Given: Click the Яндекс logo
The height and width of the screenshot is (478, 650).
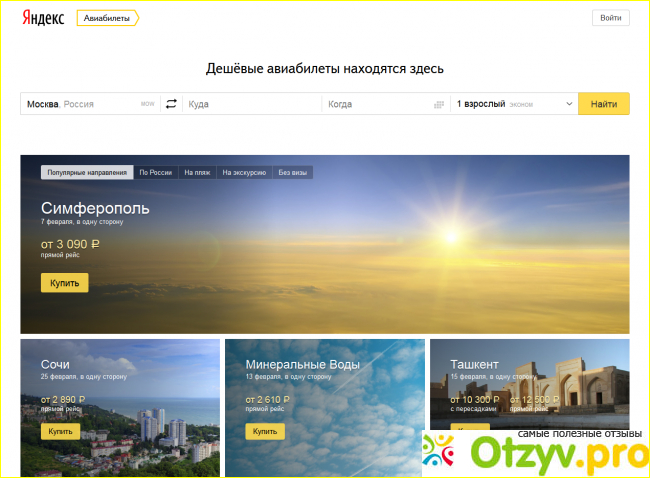Looking at the screenshot, I should tap(43, 18).
